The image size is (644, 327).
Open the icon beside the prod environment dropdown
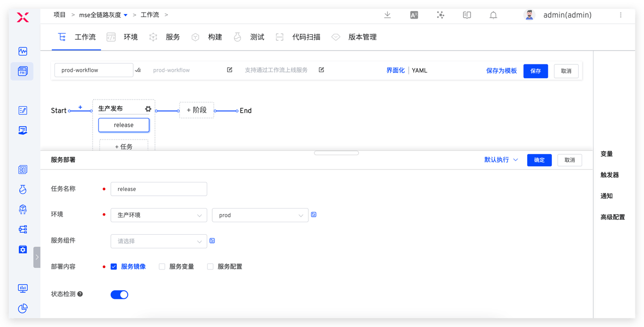coord(313,215)
